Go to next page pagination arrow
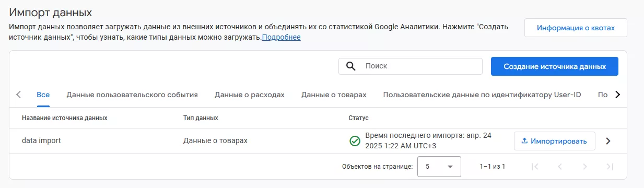This screenshot has width=644, height=188. (x=584, y=167)
